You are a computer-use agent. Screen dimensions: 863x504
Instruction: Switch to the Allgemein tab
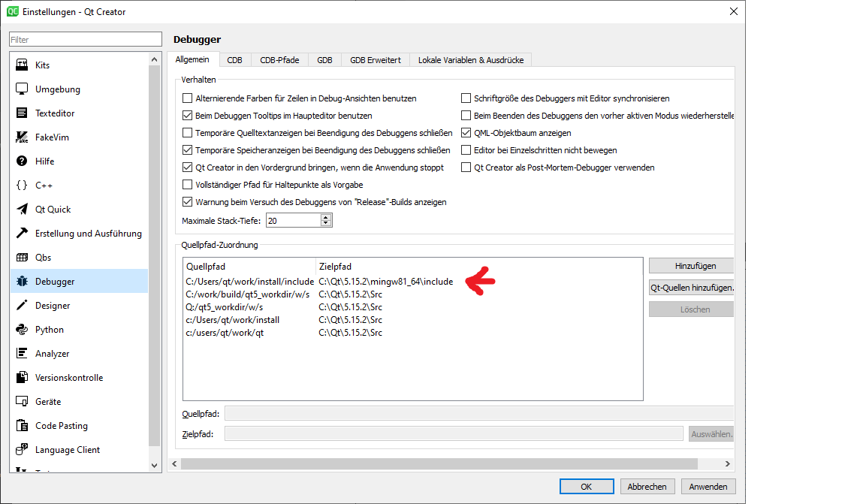coord(192,59)
